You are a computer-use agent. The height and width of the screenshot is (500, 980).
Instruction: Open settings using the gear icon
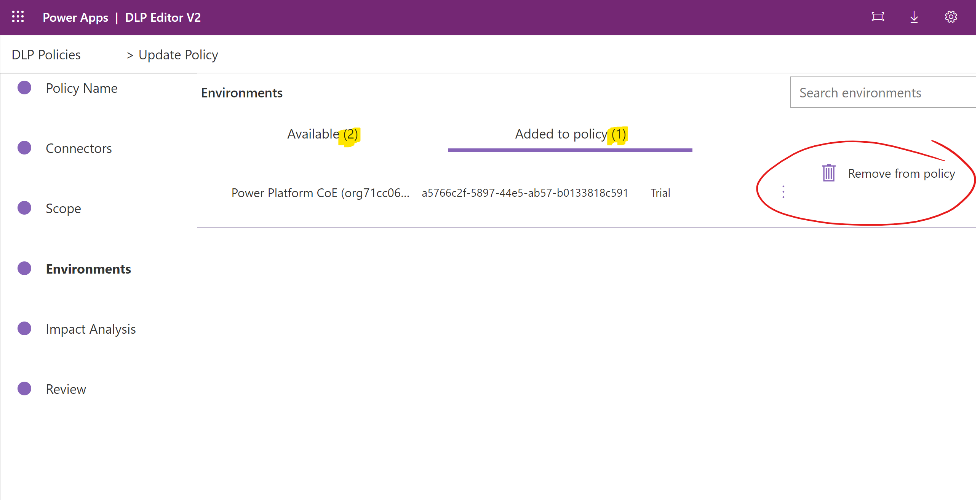(x=950, y=17)
